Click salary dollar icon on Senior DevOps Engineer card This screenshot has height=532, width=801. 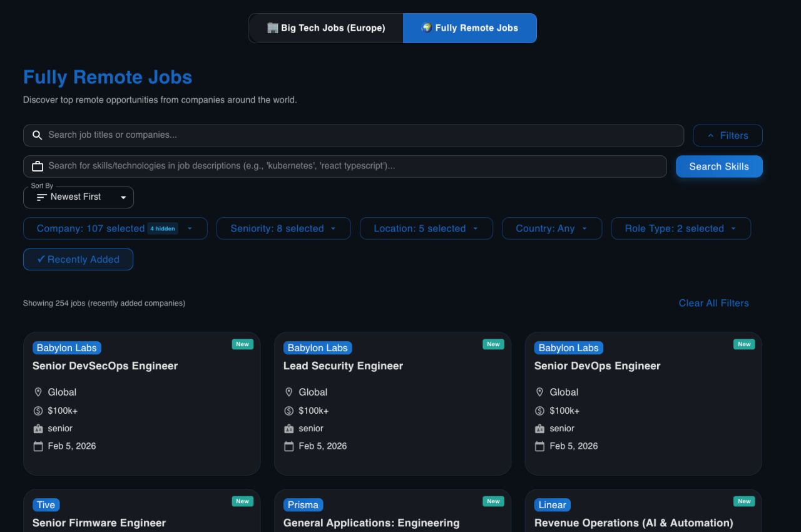[540, 411]
